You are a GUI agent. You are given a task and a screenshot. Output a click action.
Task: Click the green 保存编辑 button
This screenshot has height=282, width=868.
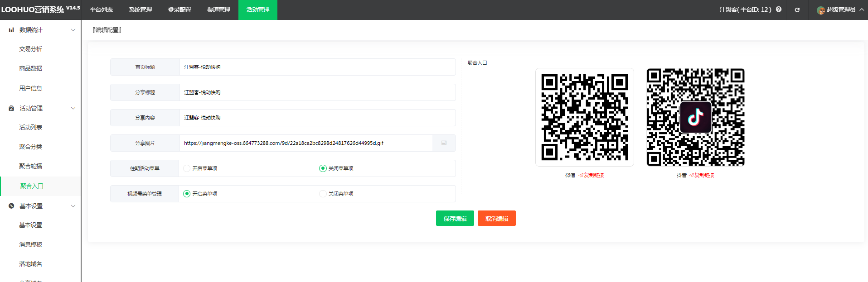pos(455,218)
